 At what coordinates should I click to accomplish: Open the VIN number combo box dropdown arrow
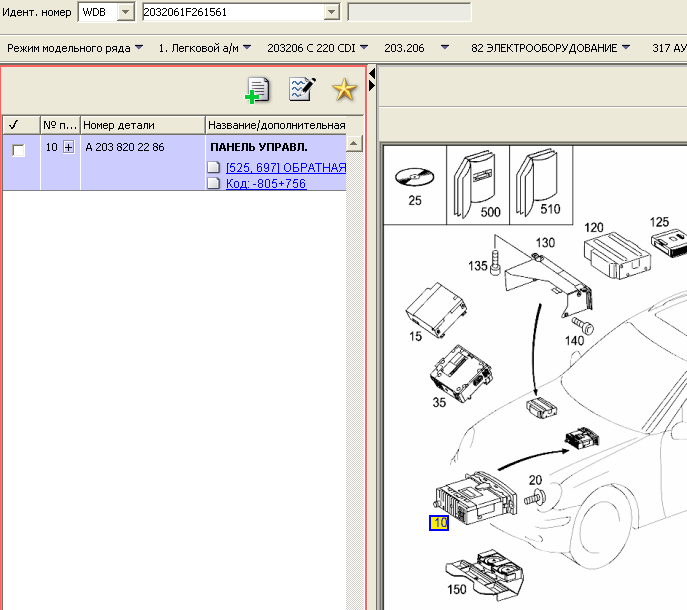[x=332, y=12]
